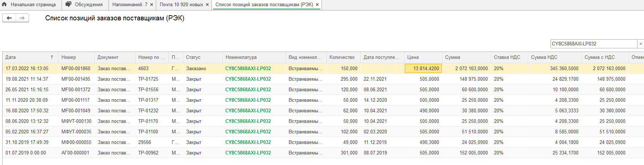Close the Напоминаний: 7 tab
644x165 pixels.
pos(151,5)
